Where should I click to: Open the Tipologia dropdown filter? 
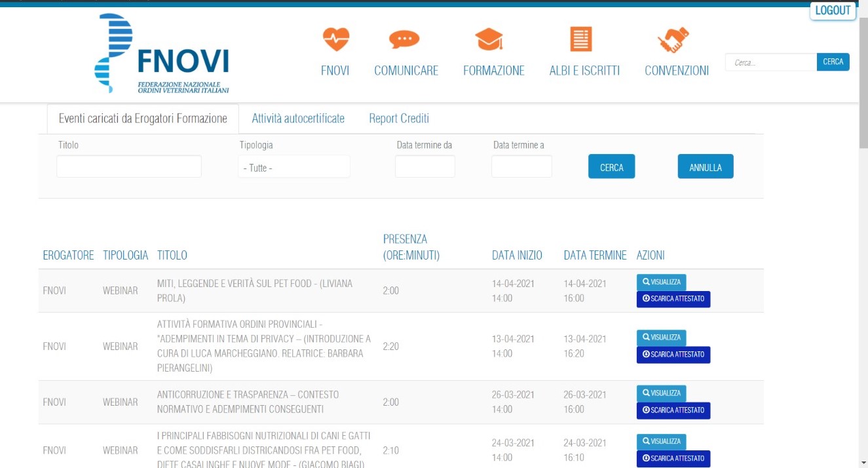click(x=293, y=167)
